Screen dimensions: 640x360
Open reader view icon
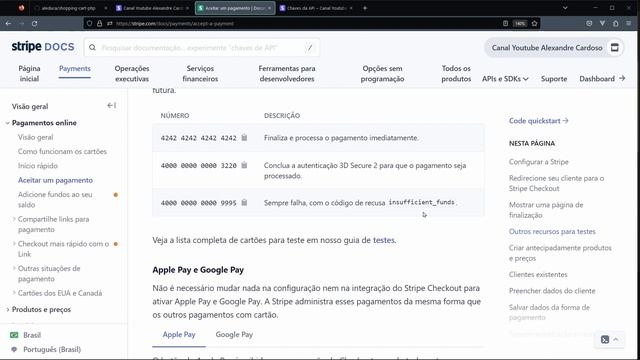[505, 24]
